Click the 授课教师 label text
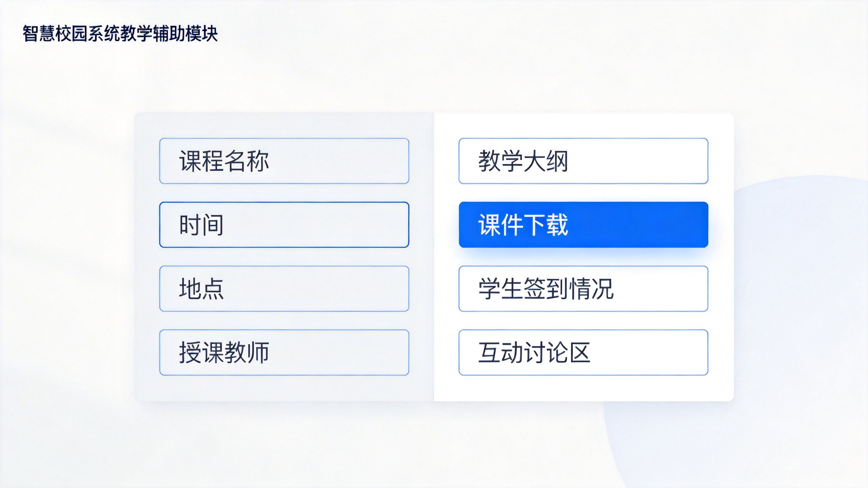This screenshot has height=488, width=868. [224, 354]
